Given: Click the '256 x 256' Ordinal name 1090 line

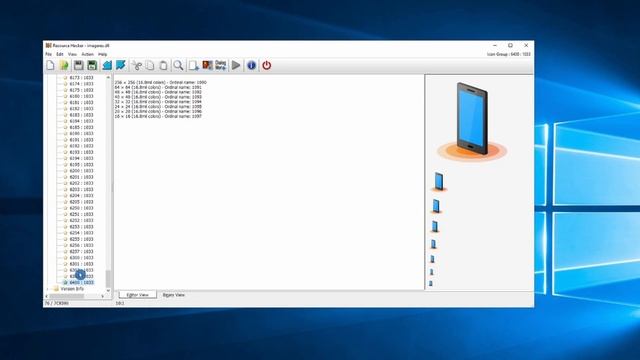Looking at the screenshot, I should (x=160, y=82).
